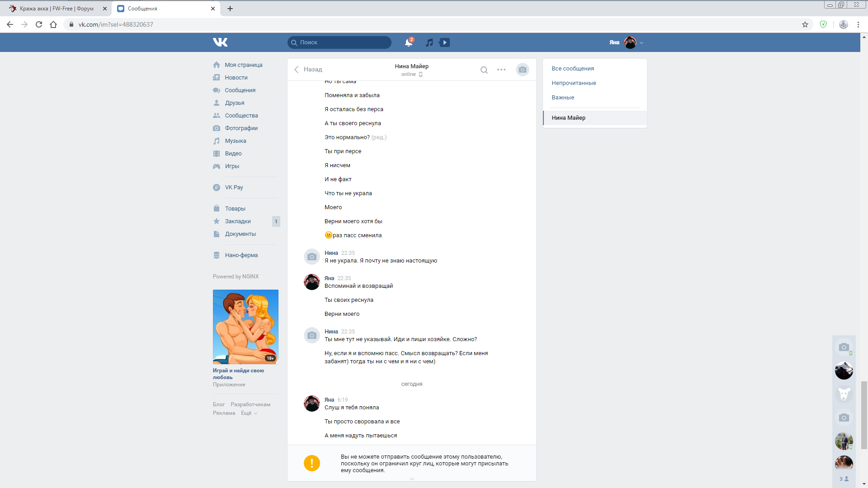The width and height of the screenshot is (868, 488).
Task: Click the video play icon in header
Action: click(445, 42)
